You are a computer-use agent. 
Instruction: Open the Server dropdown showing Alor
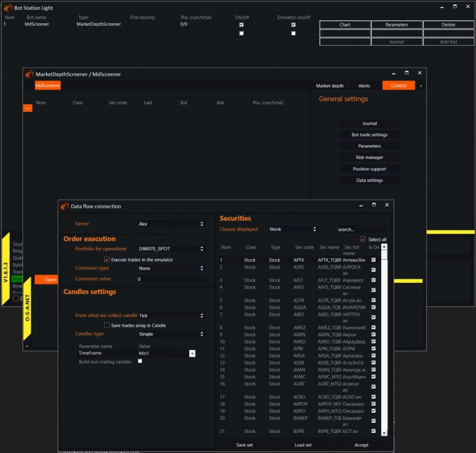click(171, 224)
